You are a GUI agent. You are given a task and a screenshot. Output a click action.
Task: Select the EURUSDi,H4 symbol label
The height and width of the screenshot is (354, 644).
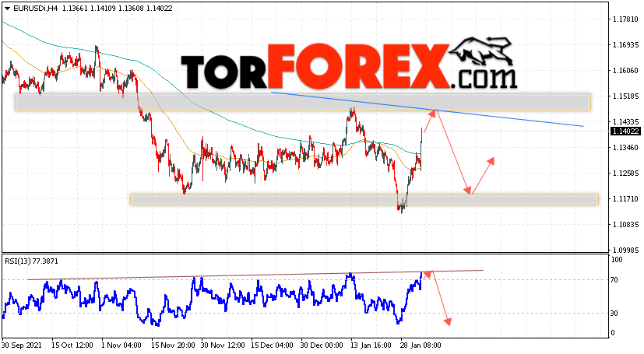point(36,9)
